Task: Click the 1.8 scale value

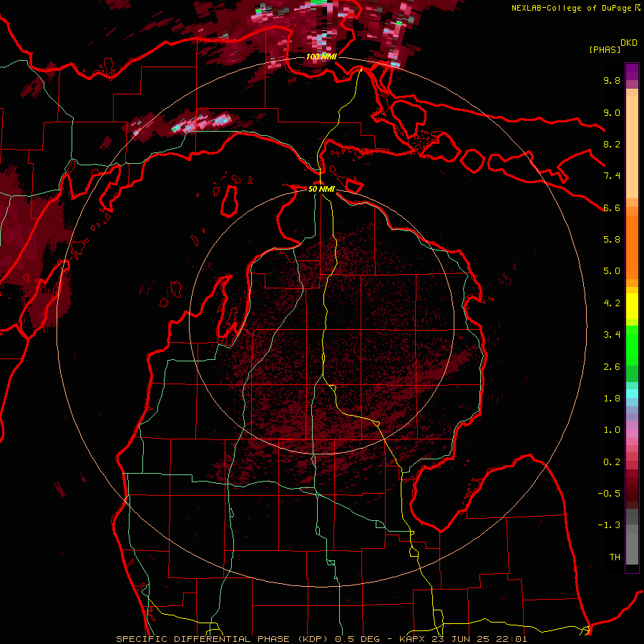Action: [x=612, y=399]
